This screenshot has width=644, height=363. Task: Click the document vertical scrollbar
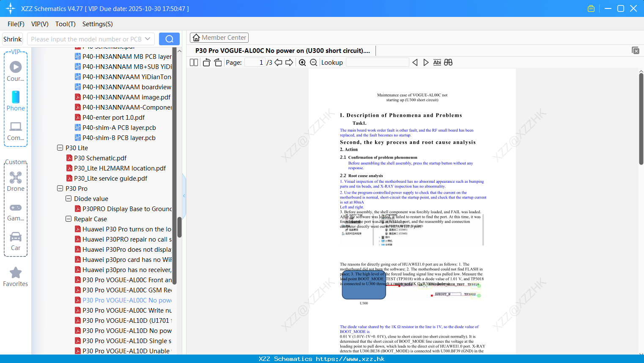coord(641,118)
